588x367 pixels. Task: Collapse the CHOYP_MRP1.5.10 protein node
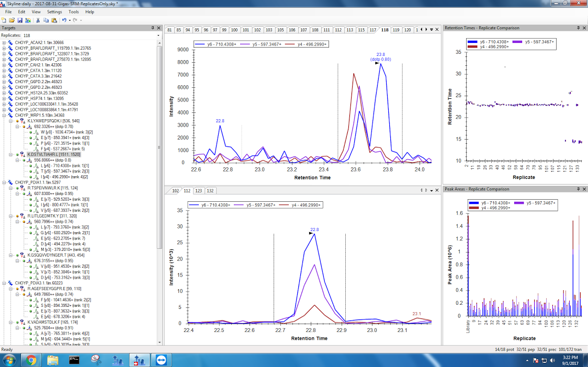click(4, 115)
